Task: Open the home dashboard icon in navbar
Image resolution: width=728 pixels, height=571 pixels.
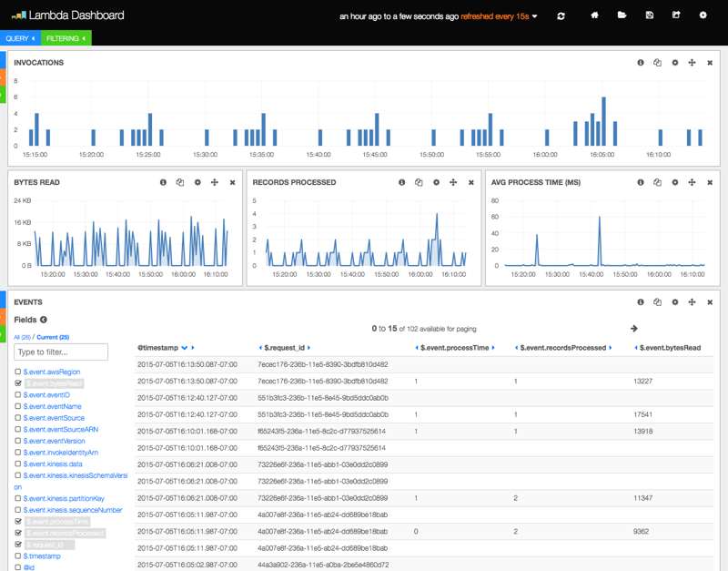Action: click(x=593, y=15)
